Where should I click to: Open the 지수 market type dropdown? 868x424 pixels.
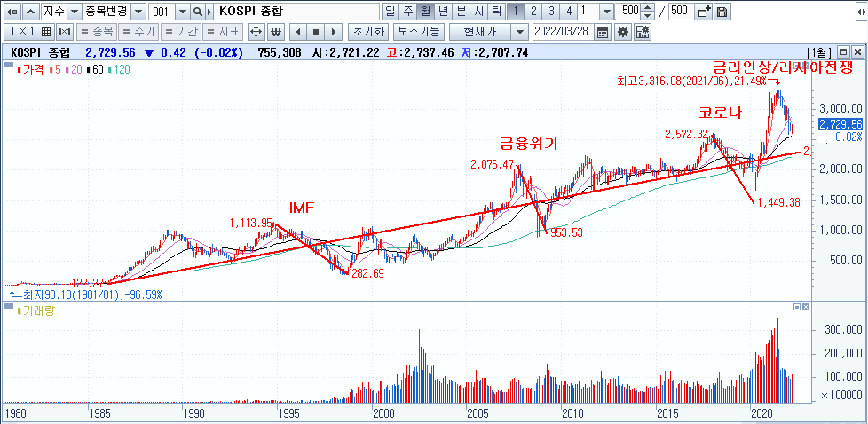pyautogui.click(x=73, y=11)
